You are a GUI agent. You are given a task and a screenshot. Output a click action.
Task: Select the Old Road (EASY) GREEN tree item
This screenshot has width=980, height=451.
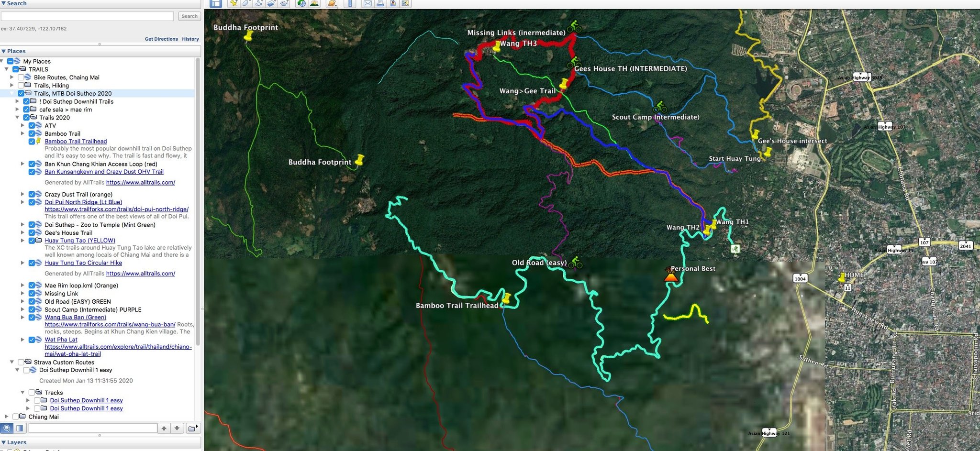click(x=78, y=301)
